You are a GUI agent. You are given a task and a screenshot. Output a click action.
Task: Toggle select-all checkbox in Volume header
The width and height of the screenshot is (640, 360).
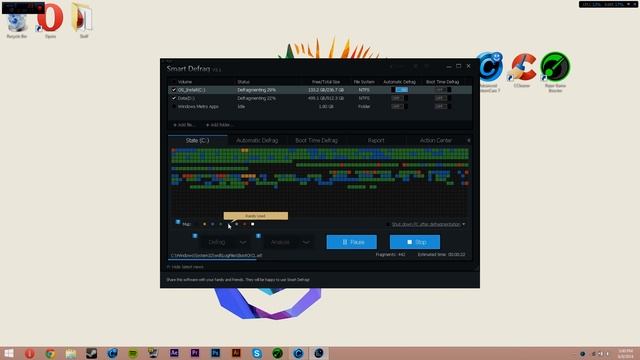tap(174, 82)
